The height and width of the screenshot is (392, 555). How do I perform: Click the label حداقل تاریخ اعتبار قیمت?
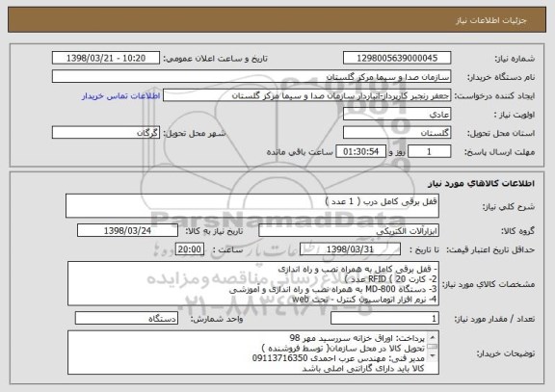(490, 249)
